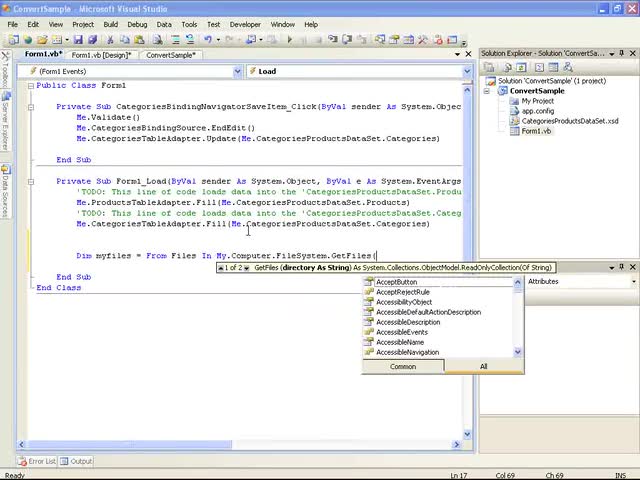Open the File menu
This screenshot has width=640, height=480.
[13, 24]
